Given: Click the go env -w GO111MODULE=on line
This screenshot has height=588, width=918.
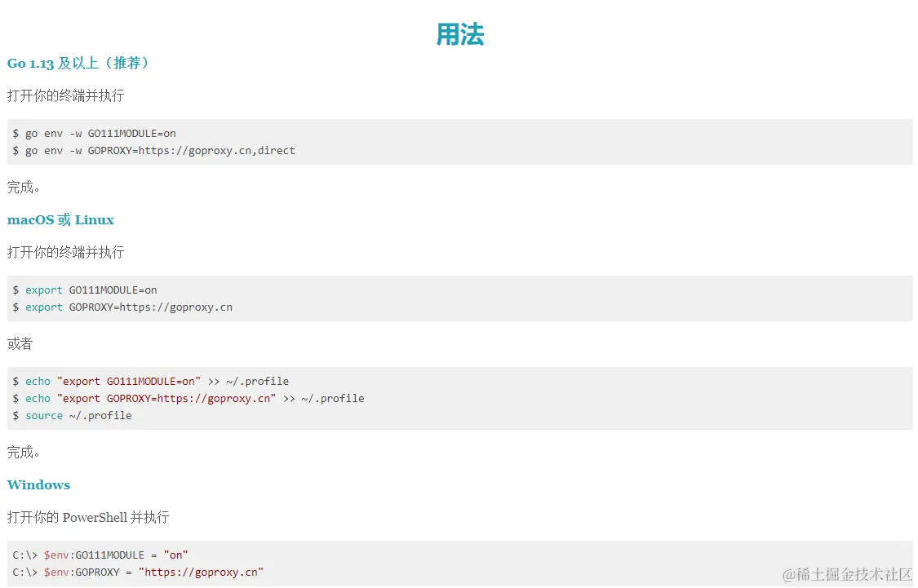Looking at the screenshot, I should [95, 134].
